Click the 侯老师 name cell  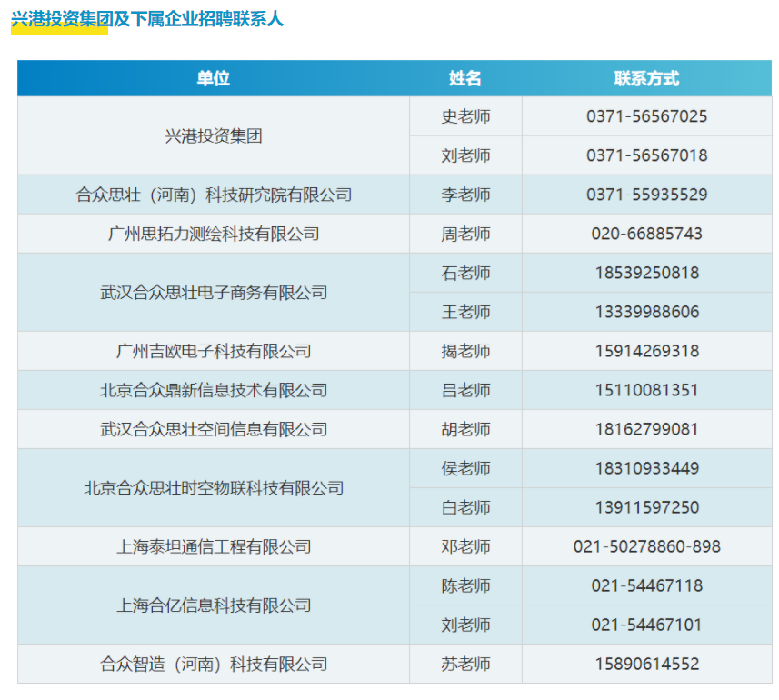point(465,468)
